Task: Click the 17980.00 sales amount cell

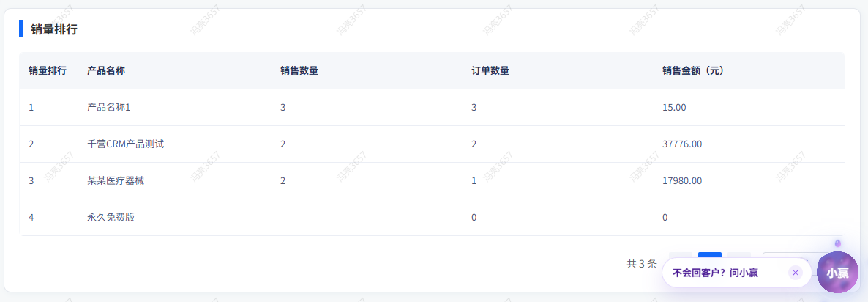Action: click(681, 181)
